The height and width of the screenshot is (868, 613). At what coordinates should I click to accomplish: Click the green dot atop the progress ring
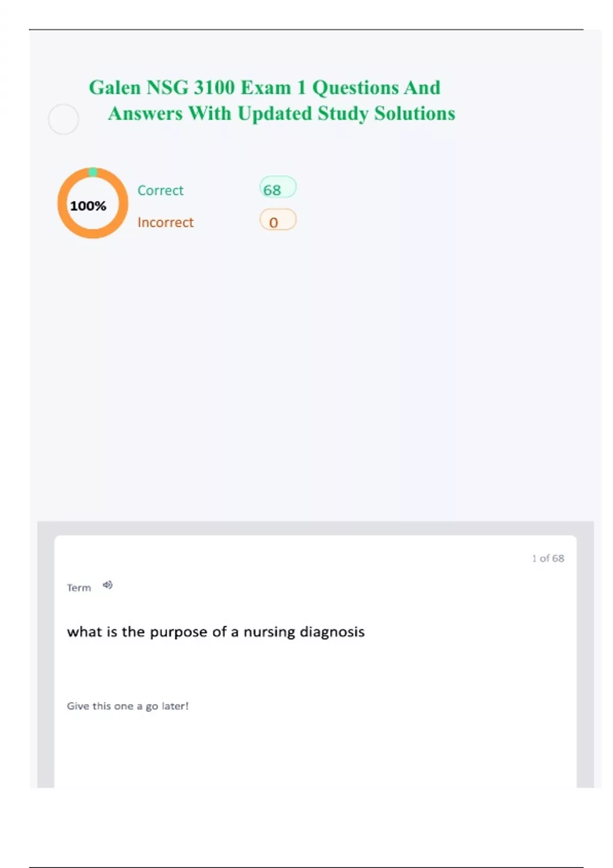tap(92, 172)
